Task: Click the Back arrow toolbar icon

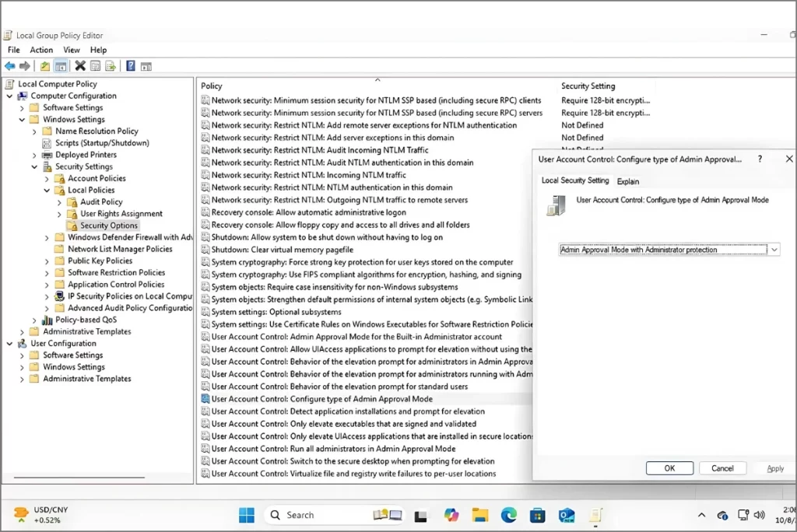Action: point(9,66)
